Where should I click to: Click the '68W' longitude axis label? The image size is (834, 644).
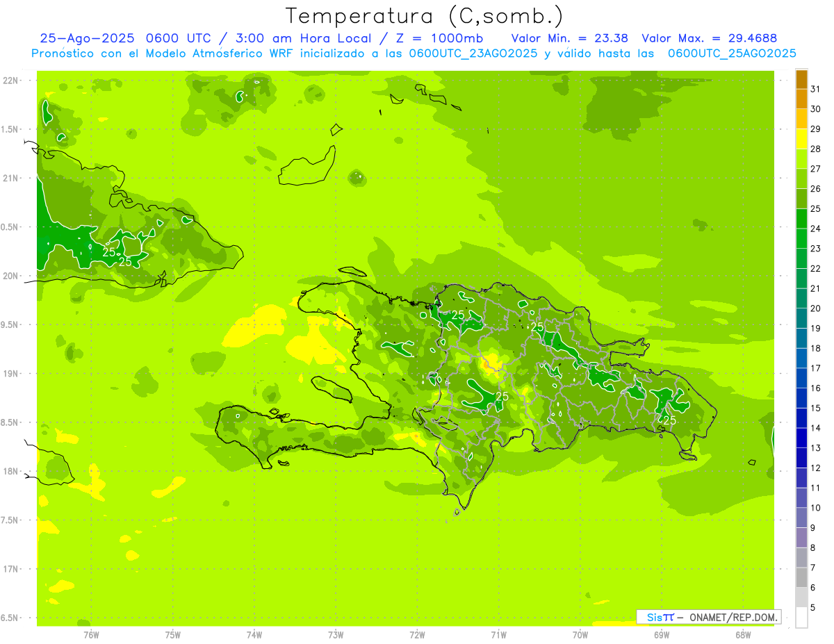(x=743, y=634)
